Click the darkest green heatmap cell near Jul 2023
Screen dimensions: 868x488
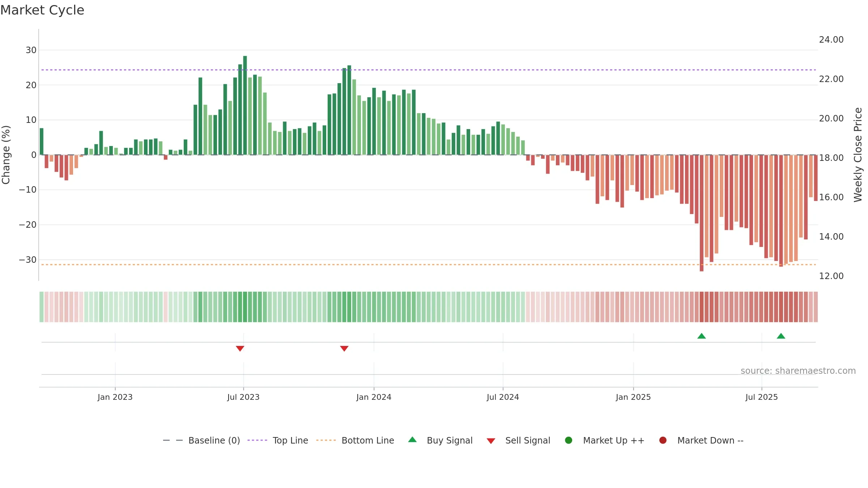pos(245,307)
